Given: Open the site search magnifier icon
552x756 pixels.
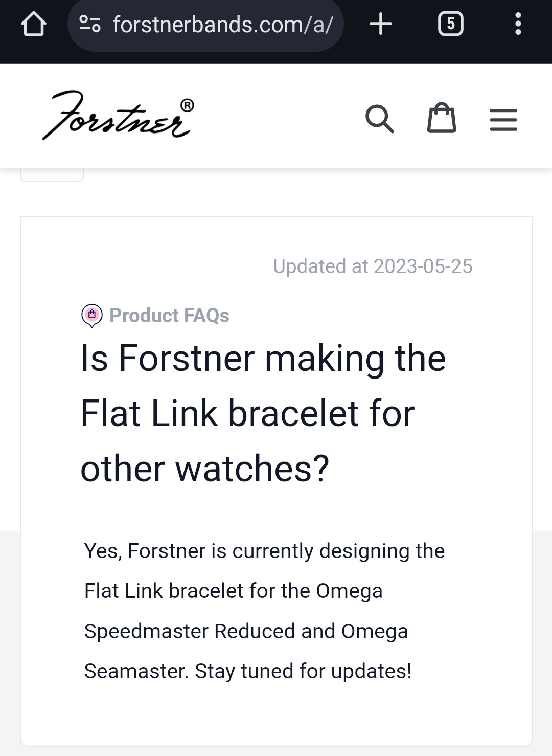Looking at the screenshot, I should coord(379,119).
